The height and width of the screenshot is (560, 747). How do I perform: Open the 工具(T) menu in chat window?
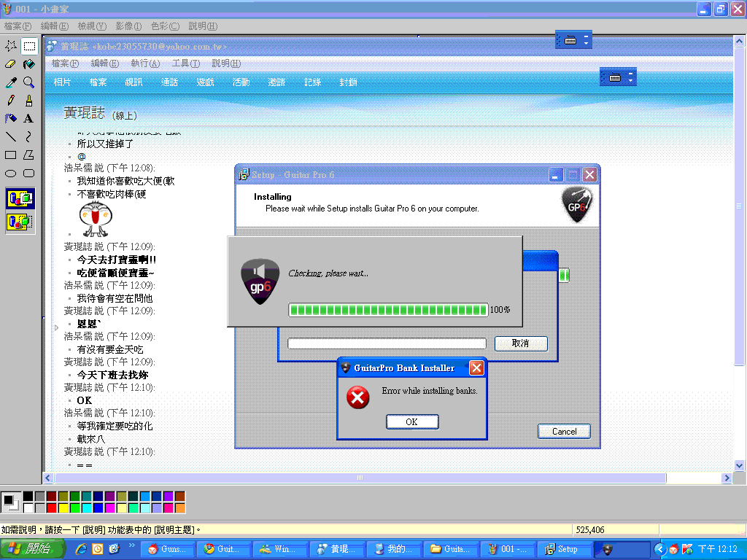pyautogui.click(x=186, y=63)
